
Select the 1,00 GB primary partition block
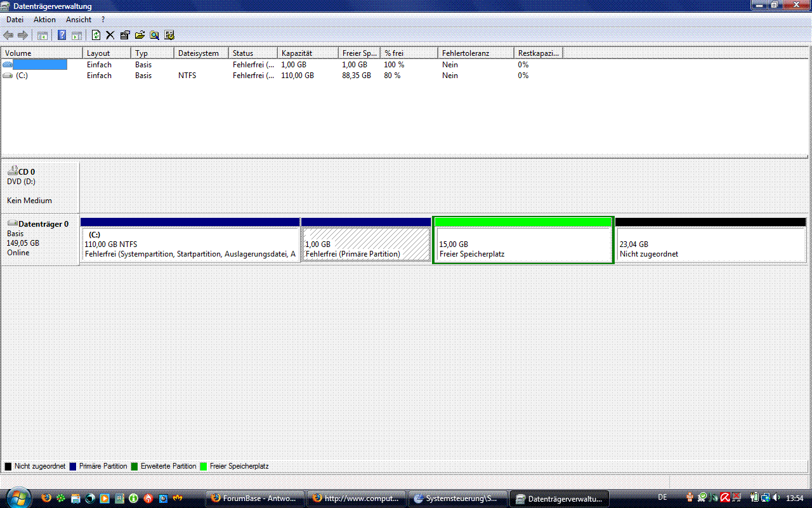(x=366, y=240)
